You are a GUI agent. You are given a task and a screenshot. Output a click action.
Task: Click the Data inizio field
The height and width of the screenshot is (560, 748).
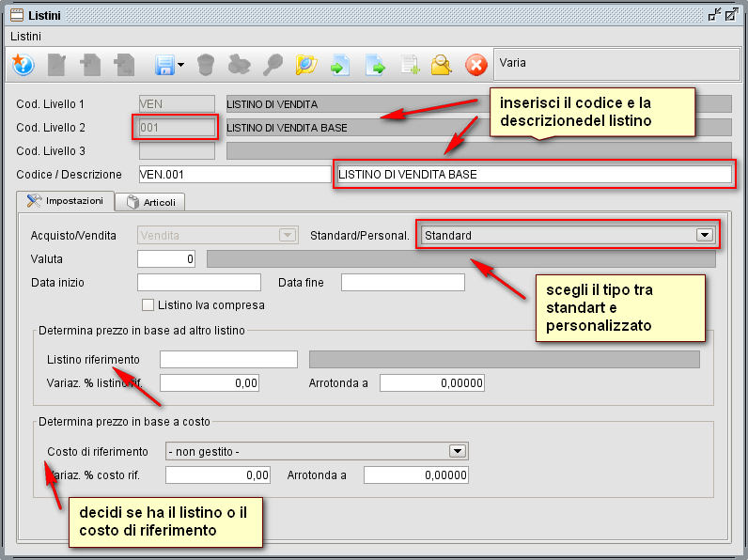[199, 283]
